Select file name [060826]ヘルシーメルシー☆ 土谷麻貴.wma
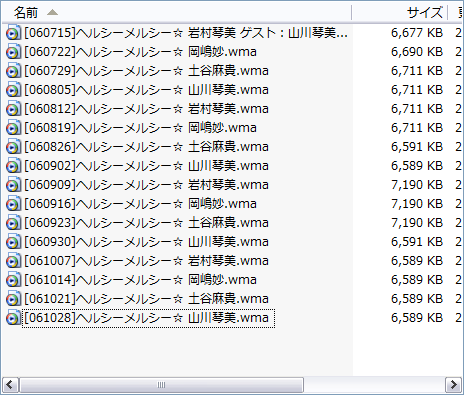This screenshot has width=464, height=395. pos(146,147)
